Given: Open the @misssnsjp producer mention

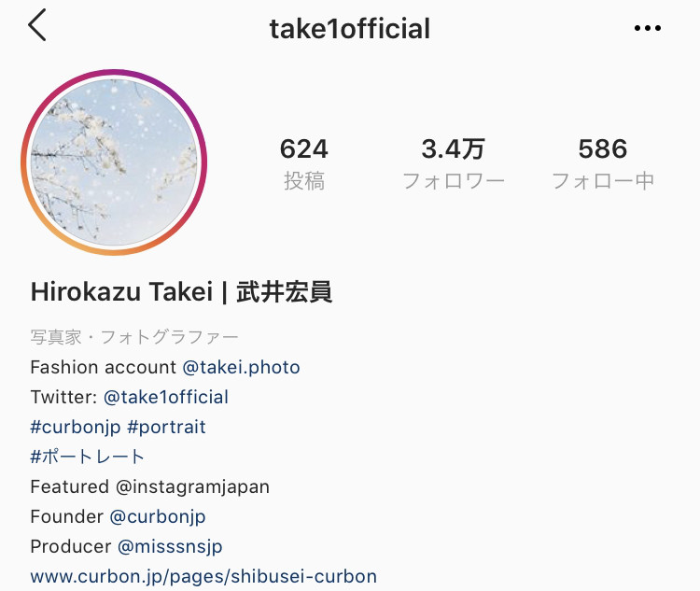Looking at the screenshot, I should click(x=170, y=547).
